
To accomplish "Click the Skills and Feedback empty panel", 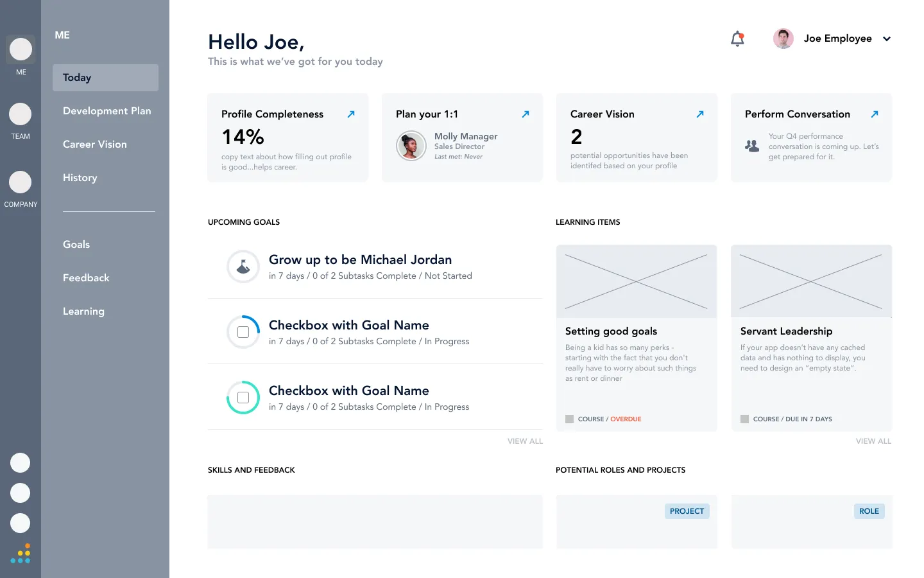I will coord(375,521).
